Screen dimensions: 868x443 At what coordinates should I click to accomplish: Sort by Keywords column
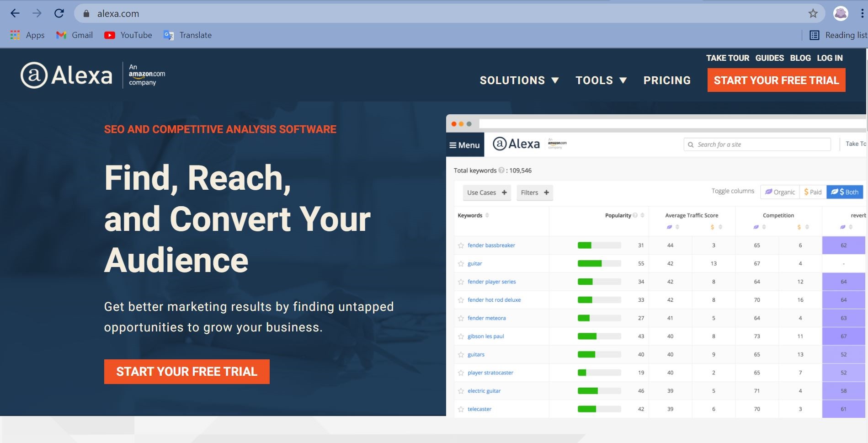pyautogui.click(x=487, y=215)
